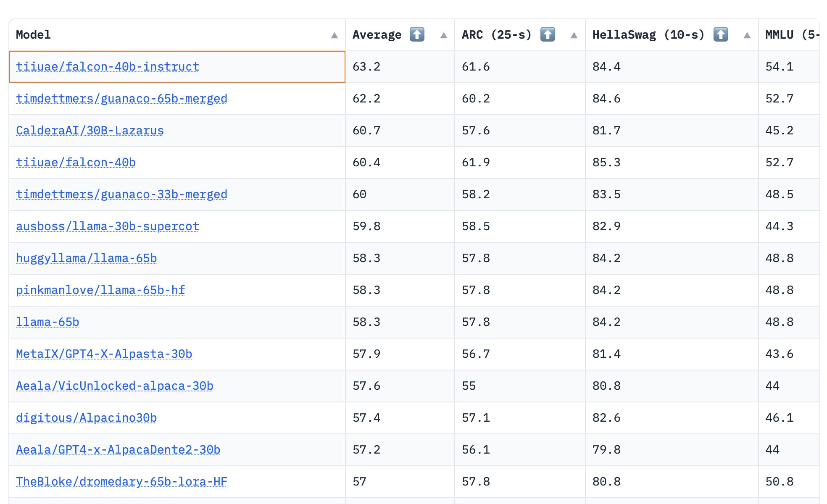Select the 46.1 MMLU cell
827x504 pixels.
pos(789,418)
